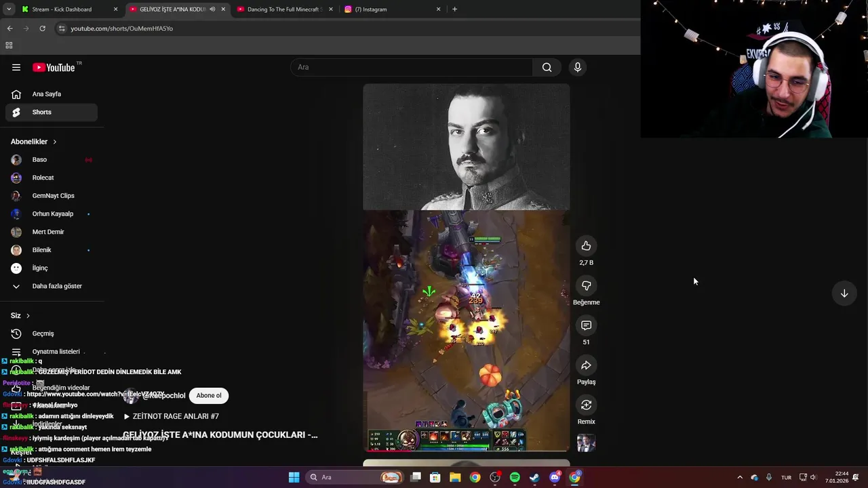Click the channel sound thumbnail under Remix
The width and height of the screenshot is (868, 488).
(586, 443)
